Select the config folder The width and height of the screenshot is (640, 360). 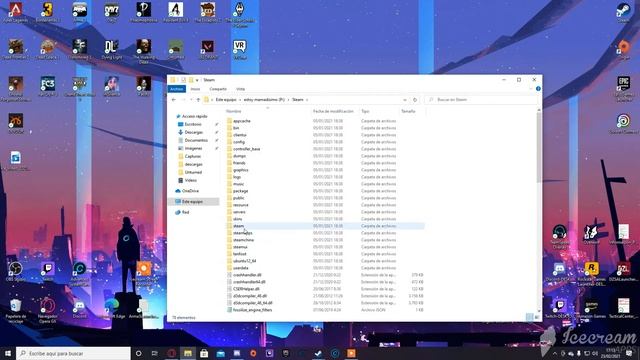point(239,142)
